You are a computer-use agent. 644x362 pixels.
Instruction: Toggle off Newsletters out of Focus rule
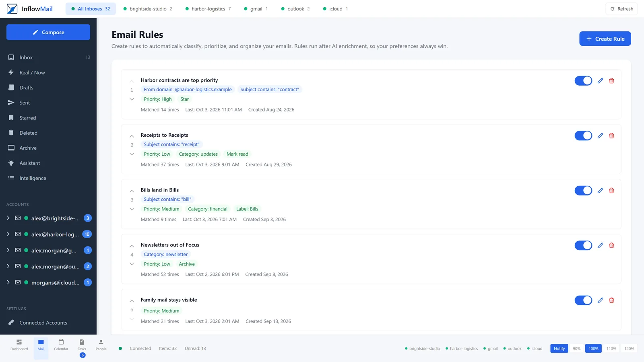583,245
